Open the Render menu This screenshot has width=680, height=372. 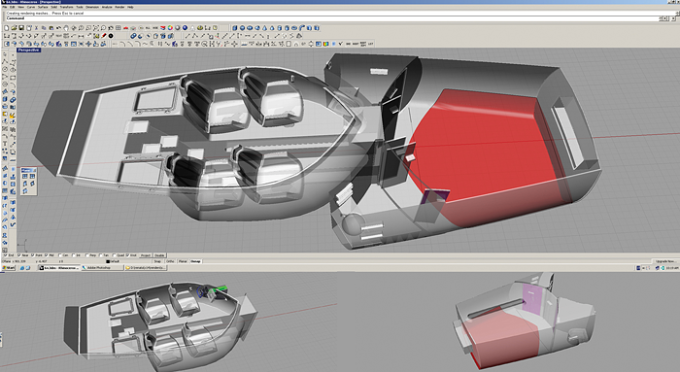tap(120, 7)
